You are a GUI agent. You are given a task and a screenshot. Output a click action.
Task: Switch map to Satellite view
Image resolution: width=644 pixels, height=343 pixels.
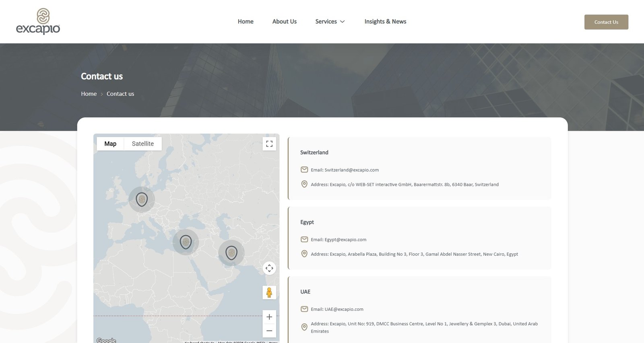coord(142,144)
